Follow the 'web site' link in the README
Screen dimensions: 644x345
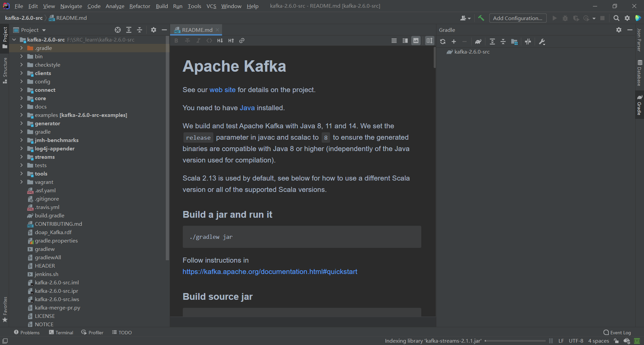tap(222, 90)
